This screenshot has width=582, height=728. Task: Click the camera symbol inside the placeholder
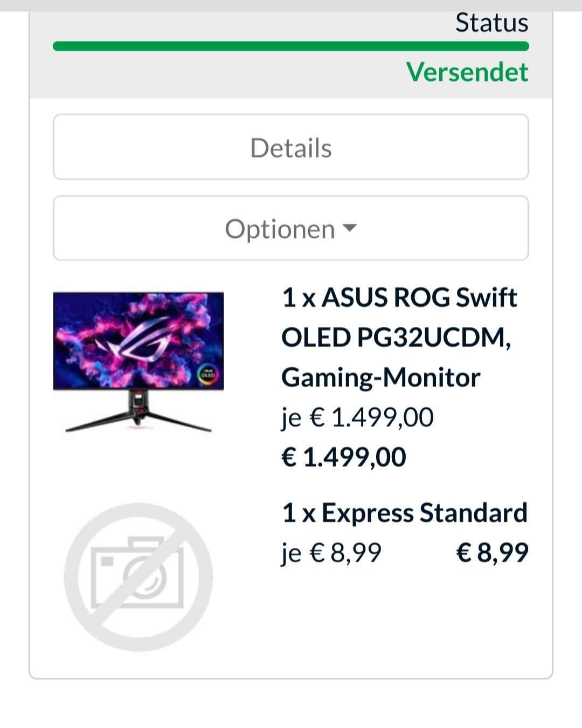(x=137, y=573)
